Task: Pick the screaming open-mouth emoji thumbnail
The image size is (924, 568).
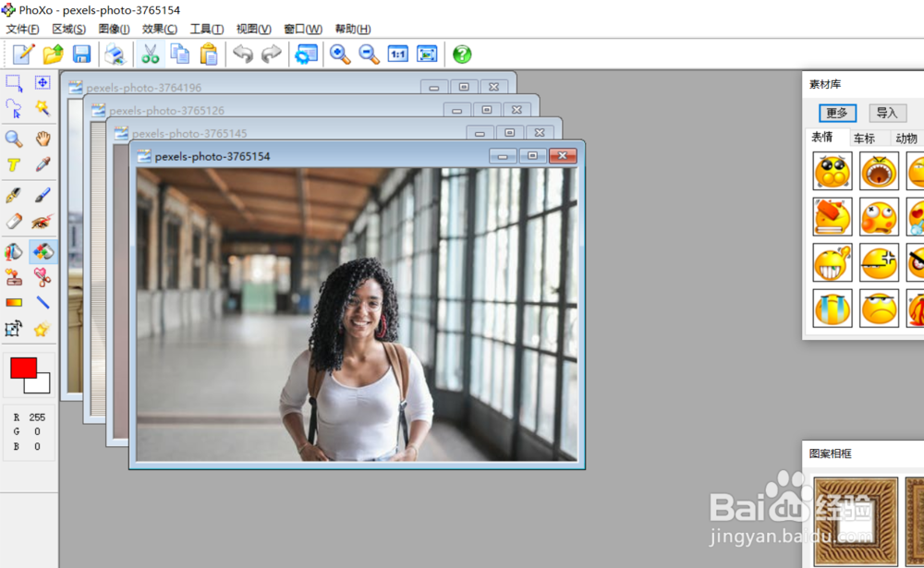Action: (879, 171)
